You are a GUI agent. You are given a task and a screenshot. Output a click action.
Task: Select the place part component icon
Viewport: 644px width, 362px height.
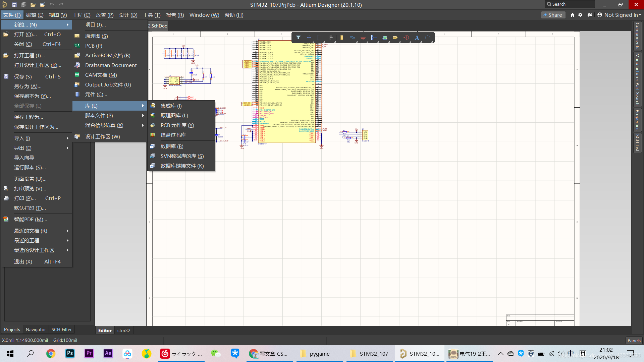[x=341, y=38]
